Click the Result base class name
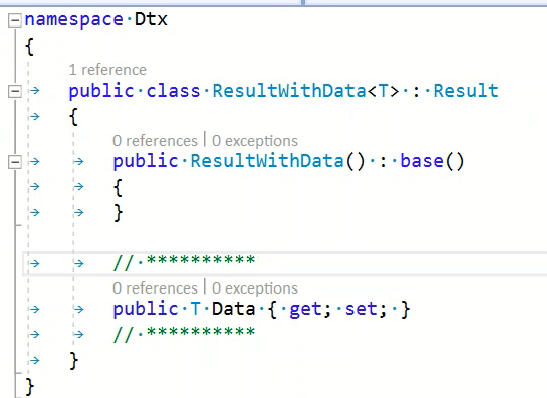 466,91
